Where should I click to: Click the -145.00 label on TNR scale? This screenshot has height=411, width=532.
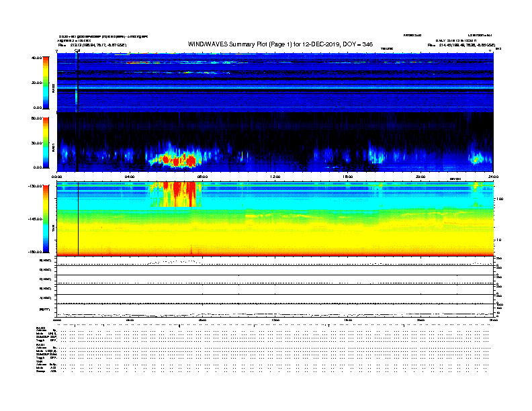(x=35, y=219)
